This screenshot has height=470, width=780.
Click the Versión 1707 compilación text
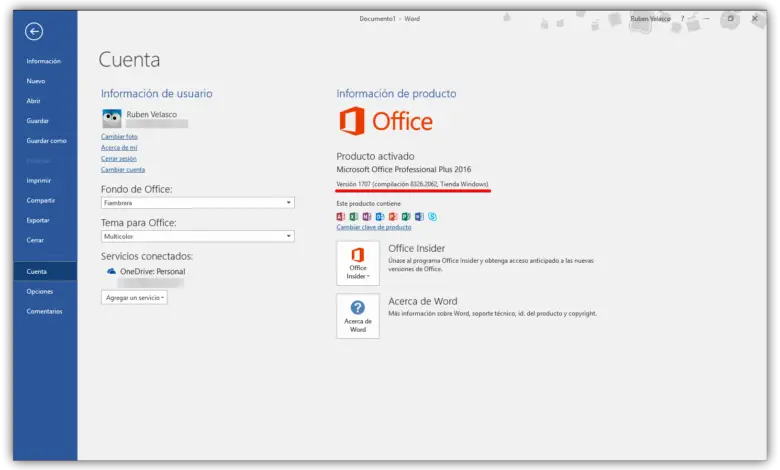pos(412,184)
